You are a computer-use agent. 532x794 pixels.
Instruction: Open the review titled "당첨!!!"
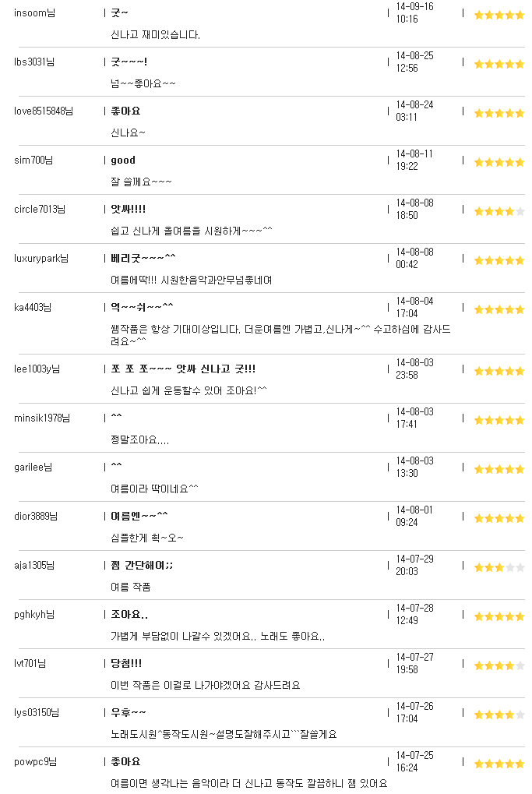pos(126,663)
